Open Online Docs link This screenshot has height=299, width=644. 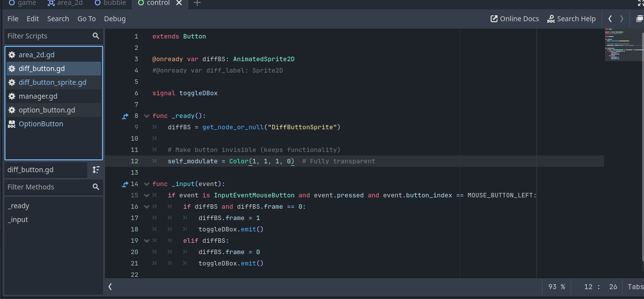click(x=514, y=19)
